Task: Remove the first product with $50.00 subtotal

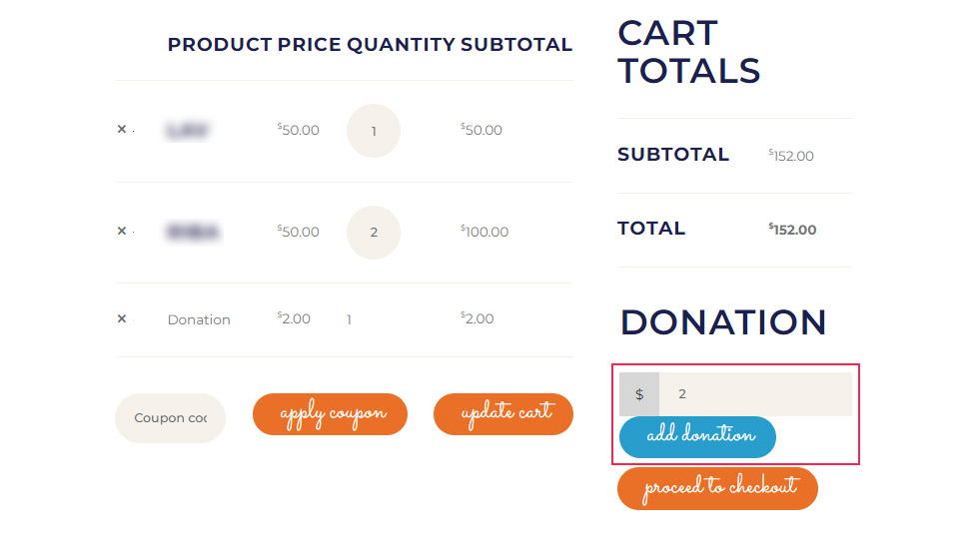Action: click(x=122, y=129)
